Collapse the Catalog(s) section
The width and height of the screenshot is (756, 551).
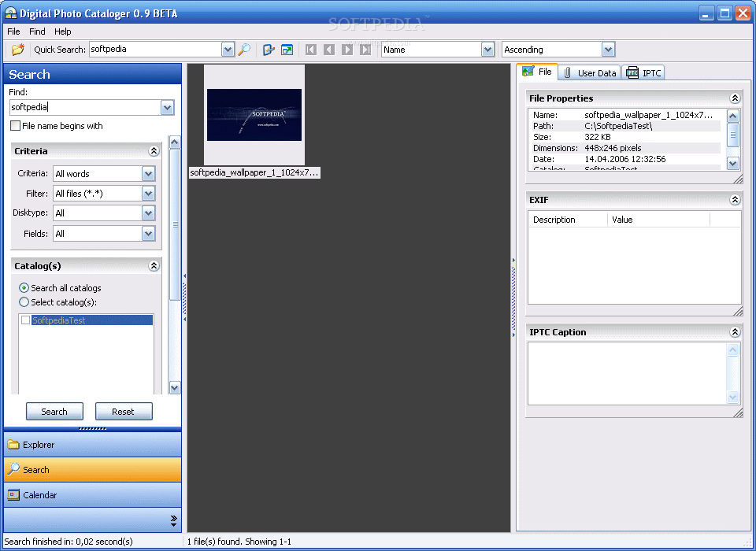pos(154,265)
